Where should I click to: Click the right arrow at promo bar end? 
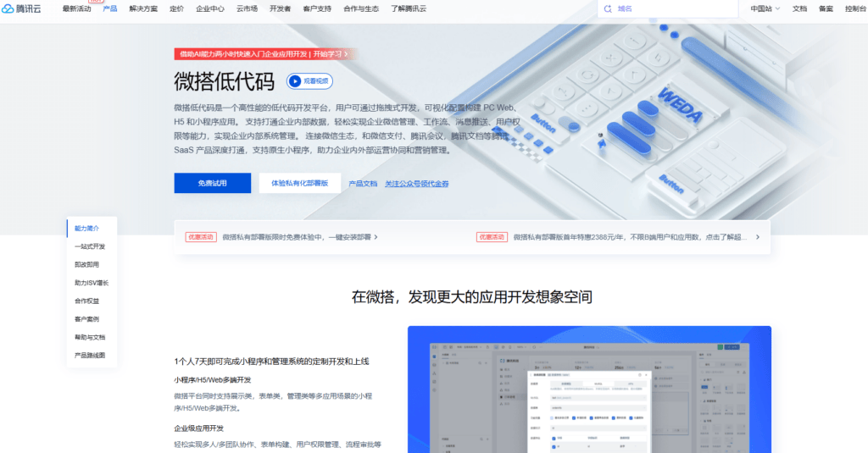point(757,237)
